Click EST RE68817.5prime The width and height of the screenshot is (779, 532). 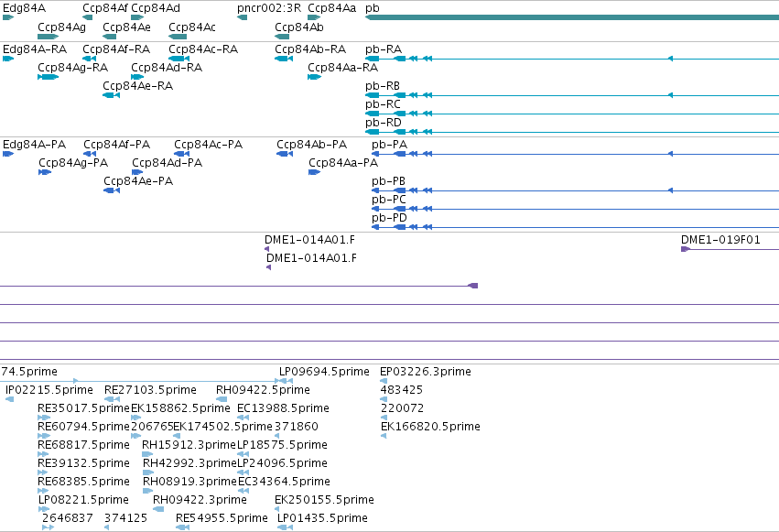click(x=83, y=445)
